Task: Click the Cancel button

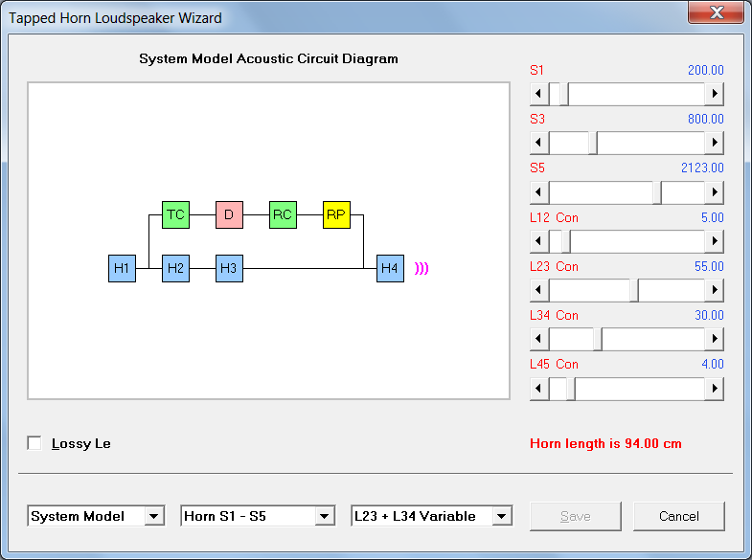Action: (678, 516)
